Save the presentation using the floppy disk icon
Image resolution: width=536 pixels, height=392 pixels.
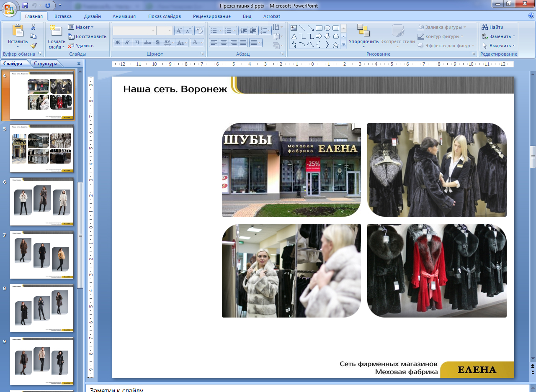[25, 5]
